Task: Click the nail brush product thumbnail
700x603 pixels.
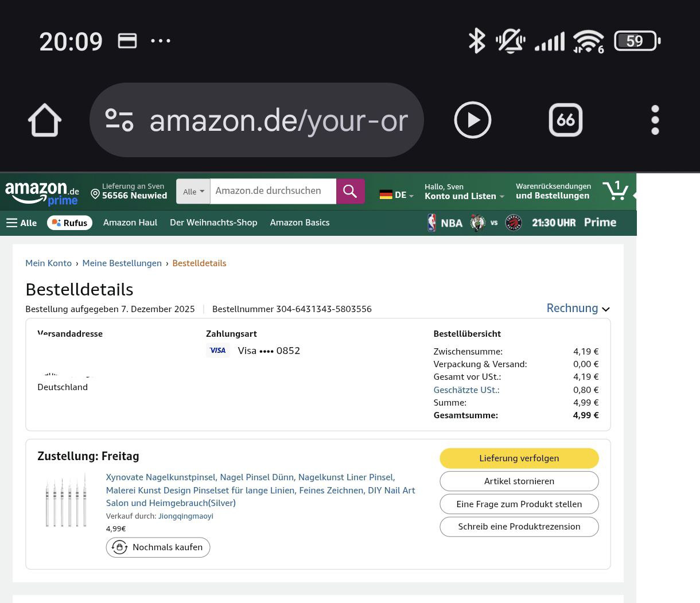Action: 66,500
